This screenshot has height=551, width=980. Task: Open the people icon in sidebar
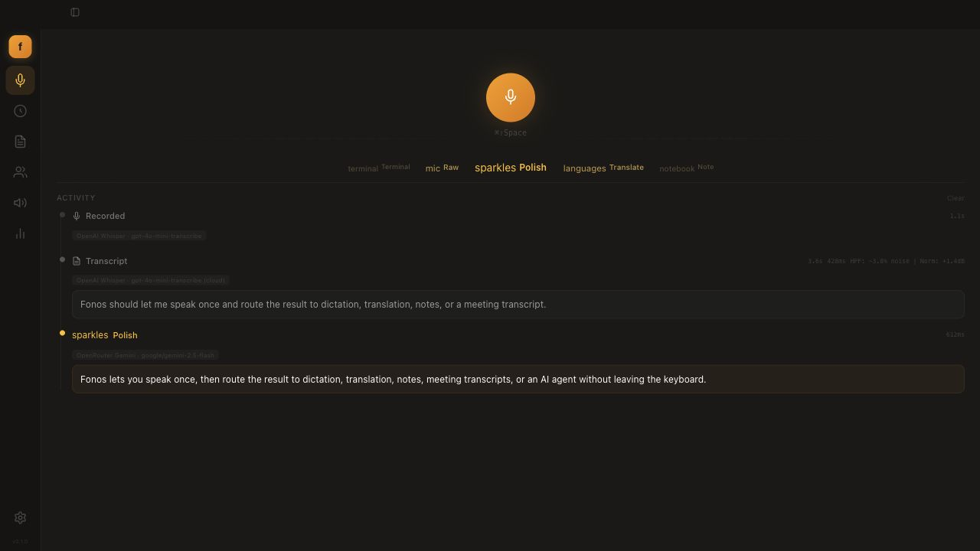tap(20, 172)
